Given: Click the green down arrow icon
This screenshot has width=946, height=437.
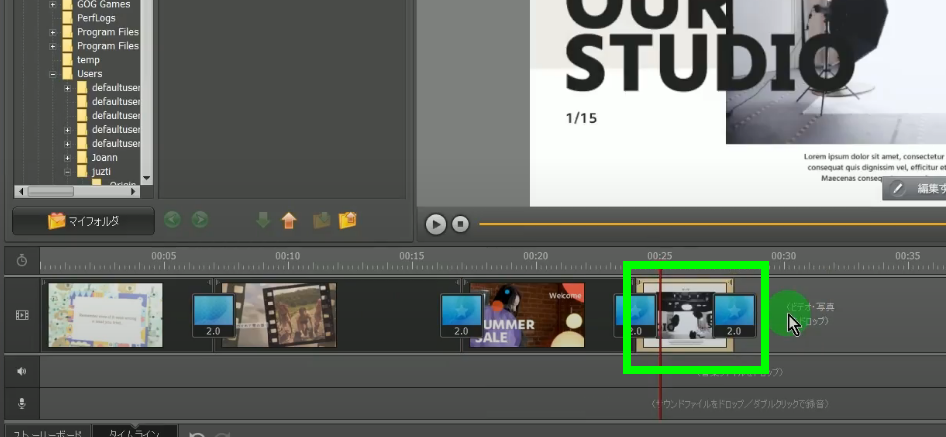Looking at the screenshot, I should click(x=263, y=221).
